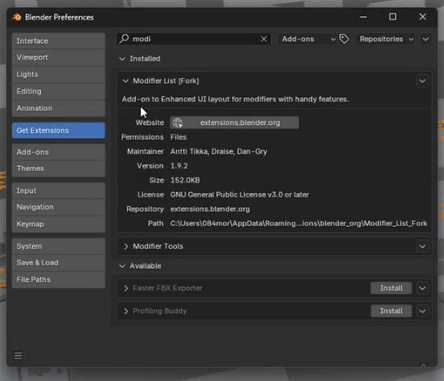Open extensions.blender.org website button
This screenshot has width=444, height=381.
pos(234,123)
